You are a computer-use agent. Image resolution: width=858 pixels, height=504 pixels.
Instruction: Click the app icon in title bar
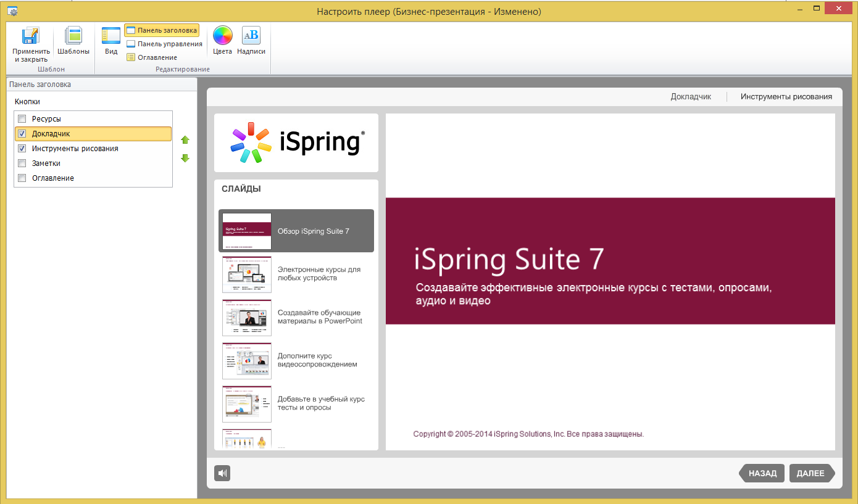12,10
